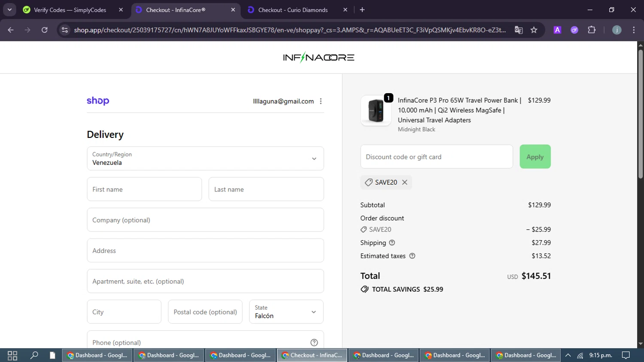Click the Midnight Black variant text
The image size is (644, 362).
[x=416, y=129]
